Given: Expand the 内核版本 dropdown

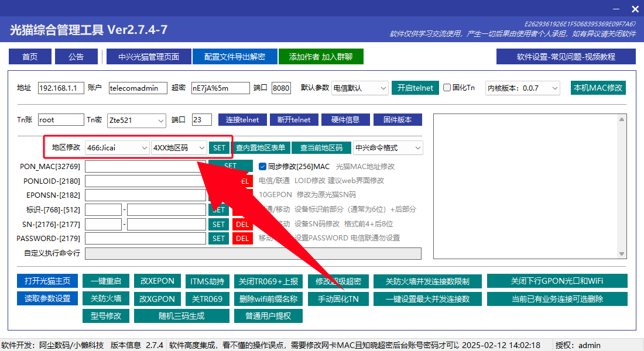Looking at the screenshot, I should point(522,88).
